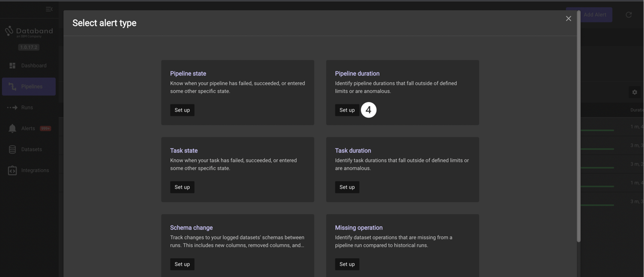Set up a Pipeline duration alert
The height and width of the screenshot is (277, 644).
[x=347, y=110]
